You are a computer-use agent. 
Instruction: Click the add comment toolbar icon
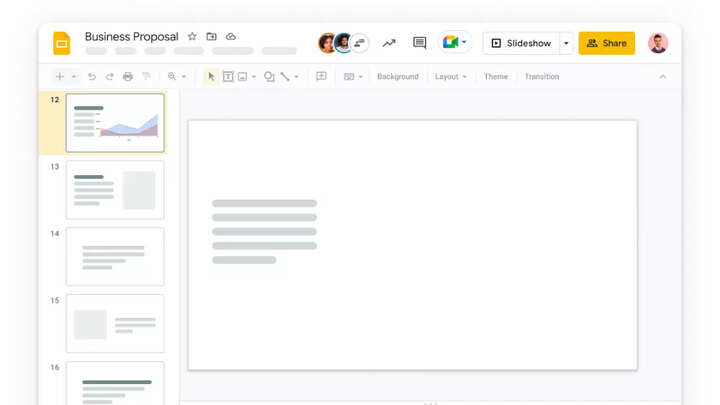point(321,77)
